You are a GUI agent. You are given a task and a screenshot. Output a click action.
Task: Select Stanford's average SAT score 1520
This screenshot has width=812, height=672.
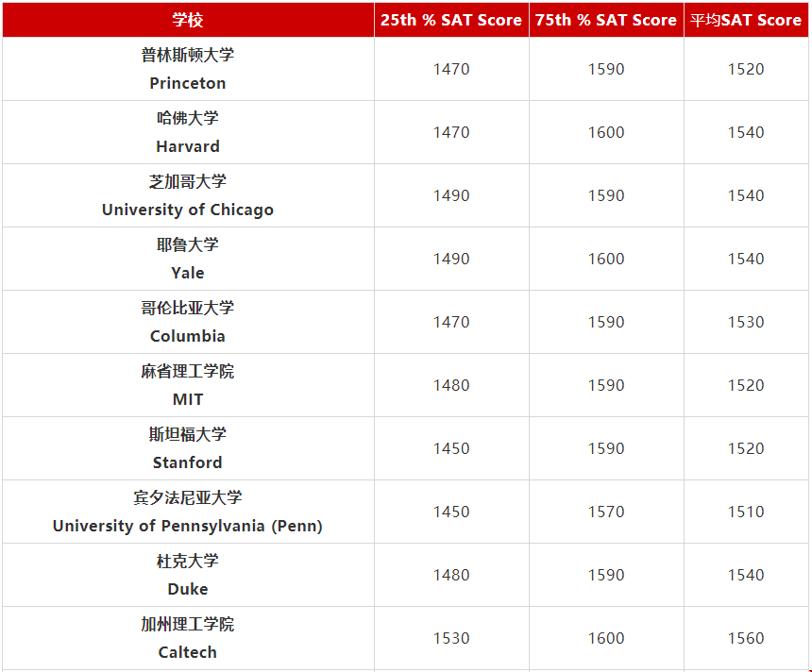coord(746,447)
